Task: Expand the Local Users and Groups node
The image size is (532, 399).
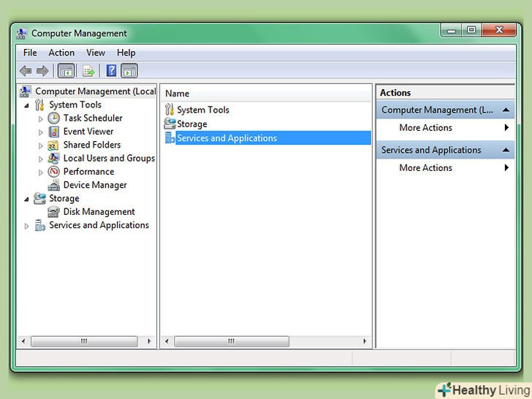Action: (41, 159)
